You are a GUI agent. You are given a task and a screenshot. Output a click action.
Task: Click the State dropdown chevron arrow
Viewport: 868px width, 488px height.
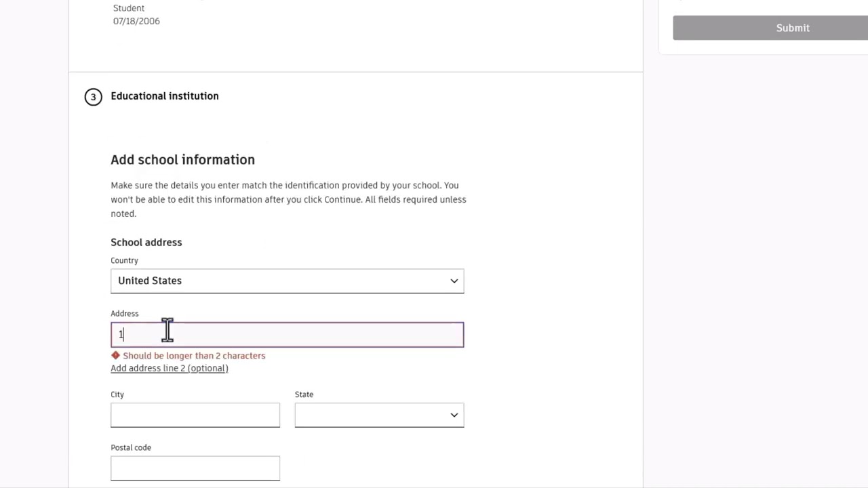pyautogui.click(x=454, y=415)
